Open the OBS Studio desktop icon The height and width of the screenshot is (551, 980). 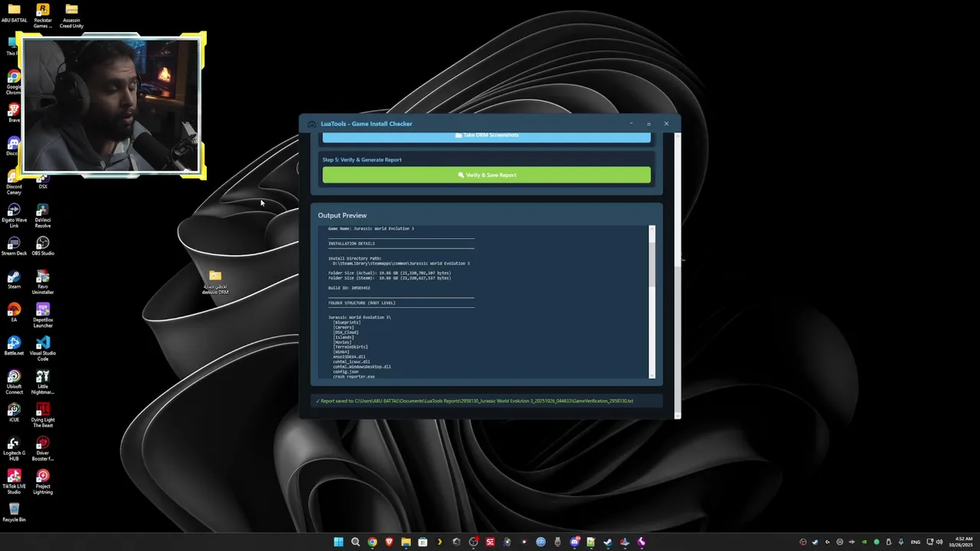[43, 246]
